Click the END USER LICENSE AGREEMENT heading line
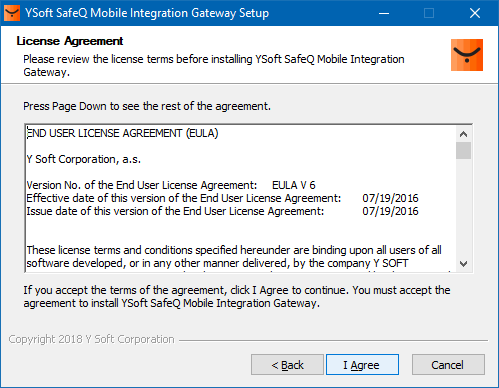 (x=122, y=133)
